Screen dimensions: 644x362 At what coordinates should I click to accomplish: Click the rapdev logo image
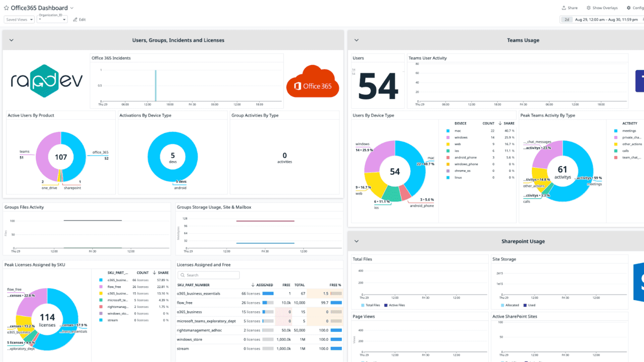47,81
